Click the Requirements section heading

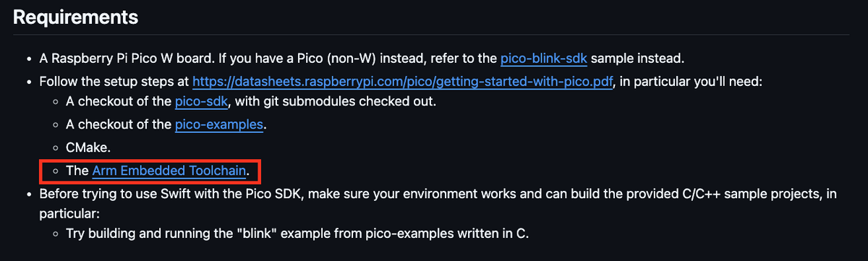pyautogui.click(x=76, y=17)
